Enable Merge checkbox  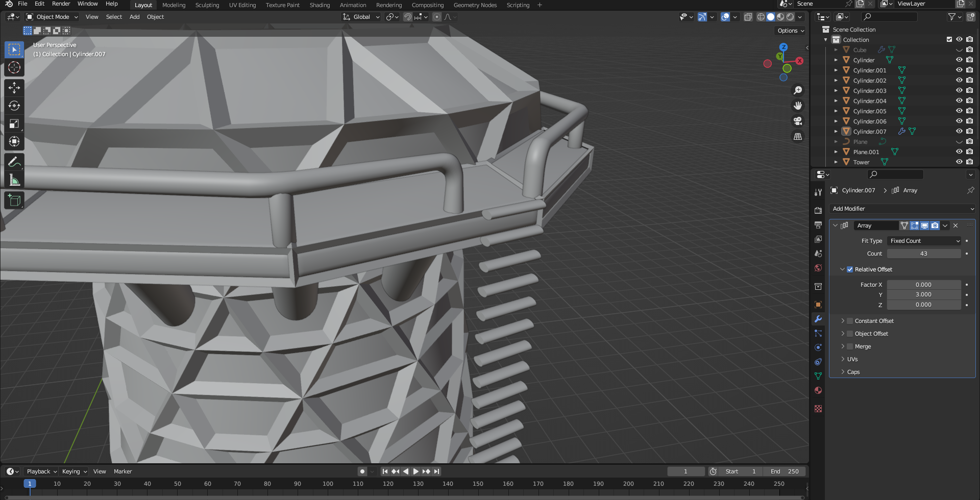(x=850, y=346)
